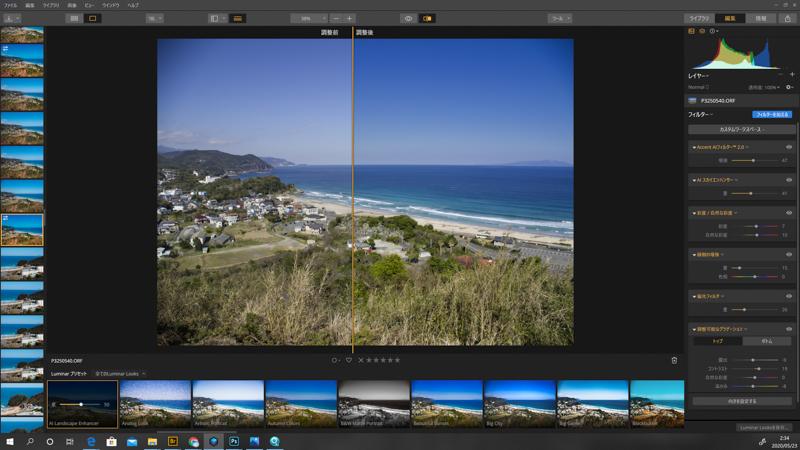Open the ツール tools dropdown
800x450 pixels.
(560, 18)
